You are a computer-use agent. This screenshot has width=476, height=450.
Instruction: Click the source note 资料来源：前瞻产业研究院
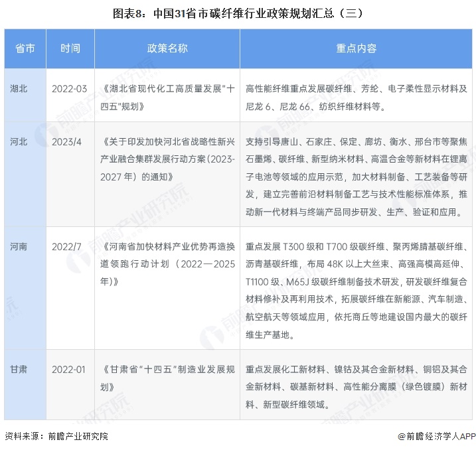56,436
